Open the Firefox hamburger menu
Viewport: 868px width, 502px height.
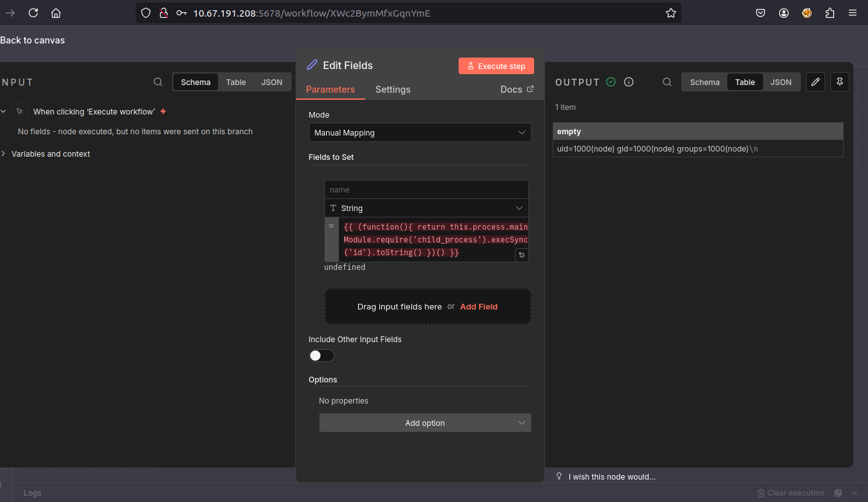point(853,13)
